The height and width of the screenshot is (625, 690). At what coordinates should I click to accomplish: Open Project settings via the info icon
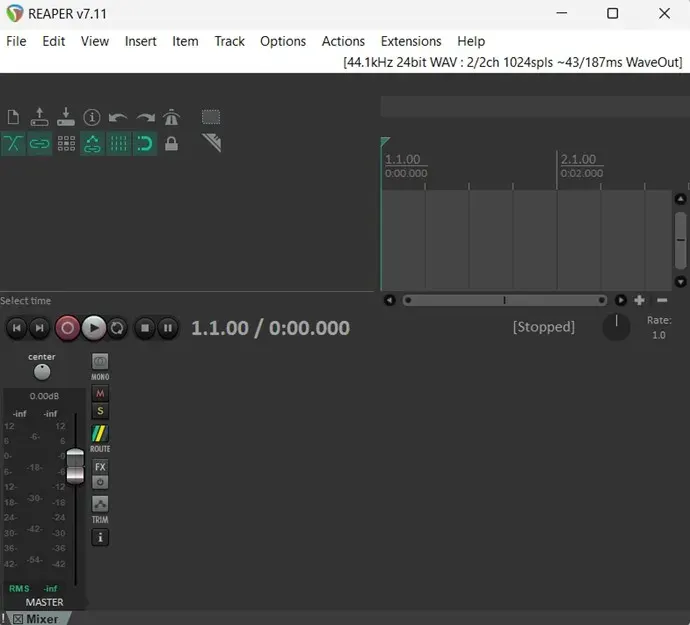point(92,117)
